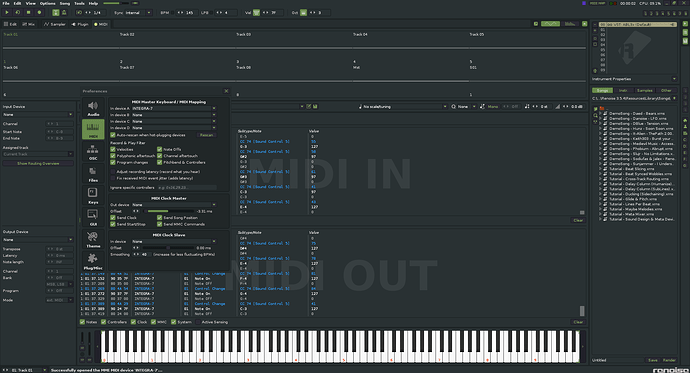Screen dimensions: 690x373
Task: Open the Plug/Misc preferences section
Action: click(x=93, y=261)
